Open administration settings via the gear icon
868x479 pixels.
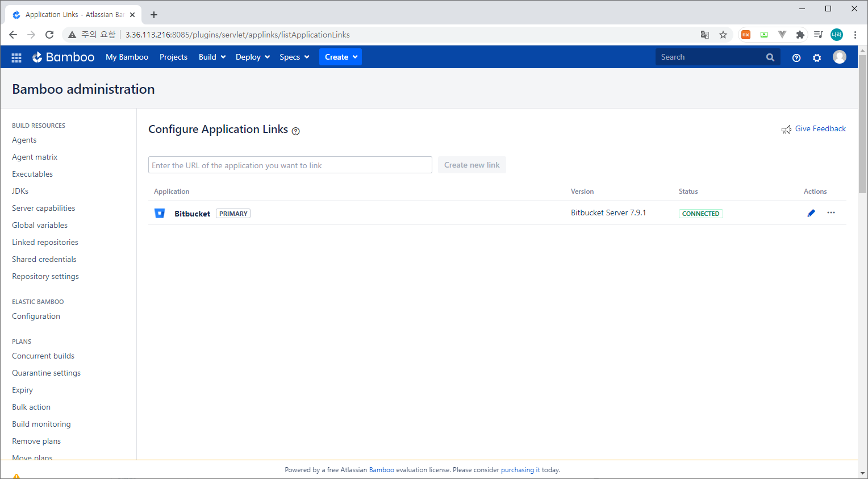coord(817,57)
